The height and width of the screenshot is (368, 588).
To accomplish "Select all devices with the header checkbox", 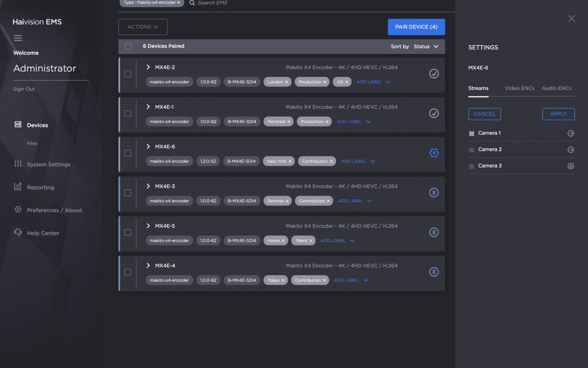I will (128, 46).
